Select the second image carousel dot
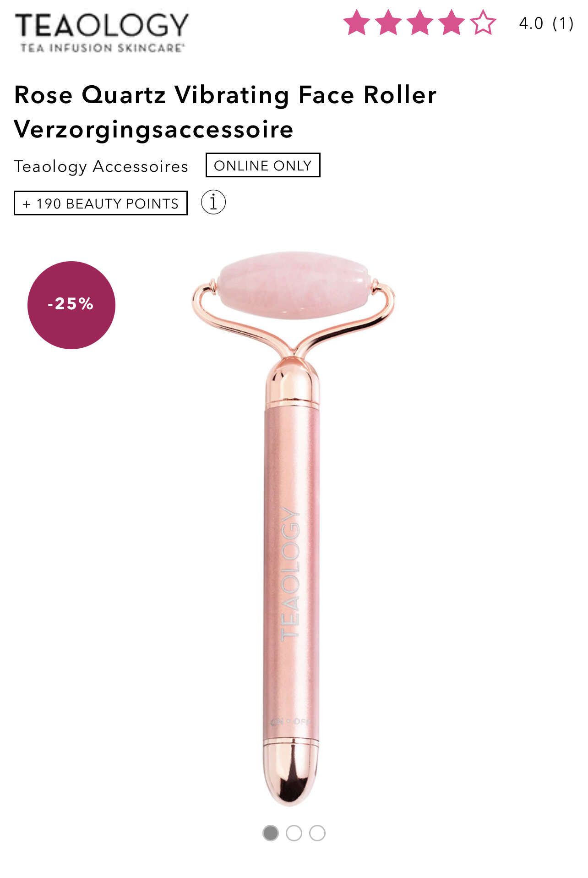The width and height of the screenshot is (588, 878). tap(294, 833)
